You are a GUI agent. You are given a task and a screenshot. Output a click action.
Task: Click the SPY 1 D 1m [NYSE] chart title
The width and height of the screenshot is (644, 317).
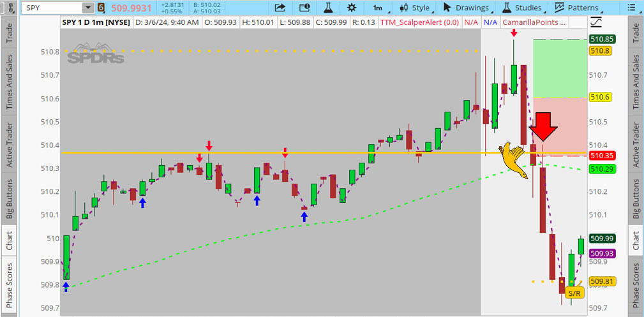pyautogui.click(x=96, y=22)
